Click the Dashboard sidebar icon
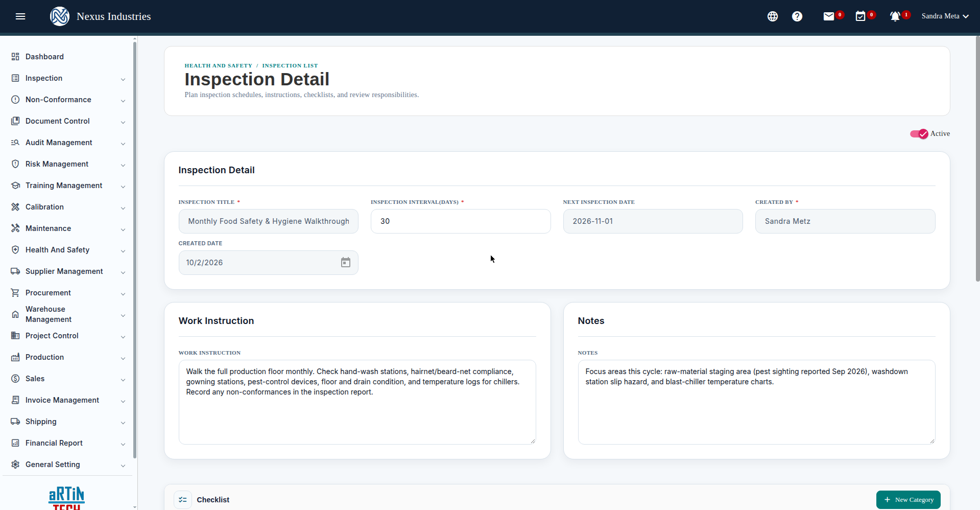 [x=15, y=57]
